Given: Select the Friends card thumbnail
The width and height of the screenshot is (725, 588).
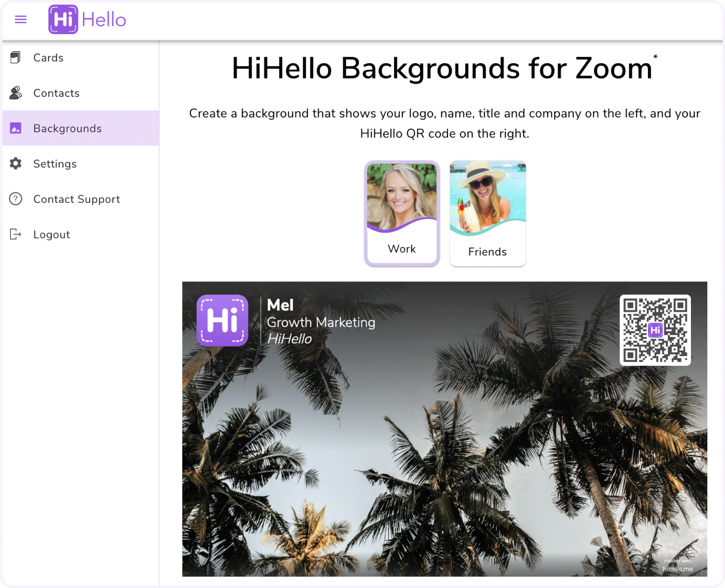Looking at the screenshot, I should (487, 213).
